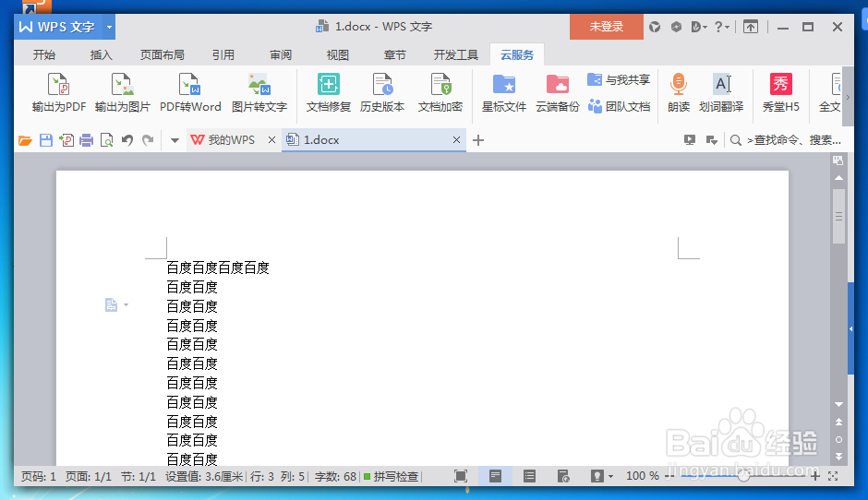868x500 pixels.
Task: Click the hexagon feature icon in title bar
Action: click(x=676, y=27)
